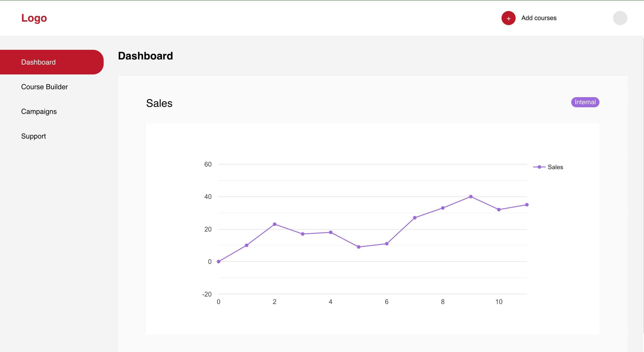Image resolution: width=644 pixels, height=352 pixels.
Task: Click the Sales legend marker icon
Action: (539, 167)
